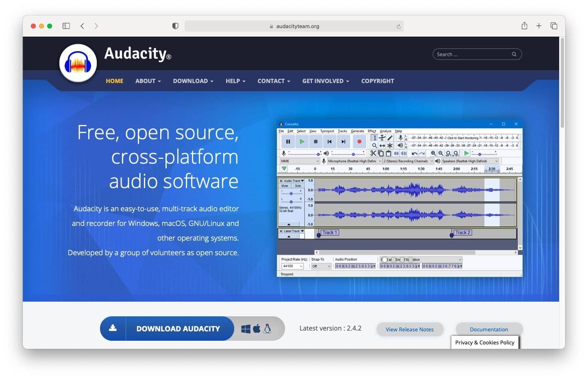Click the Safari sidebar toggle icon

coord(66,26)
